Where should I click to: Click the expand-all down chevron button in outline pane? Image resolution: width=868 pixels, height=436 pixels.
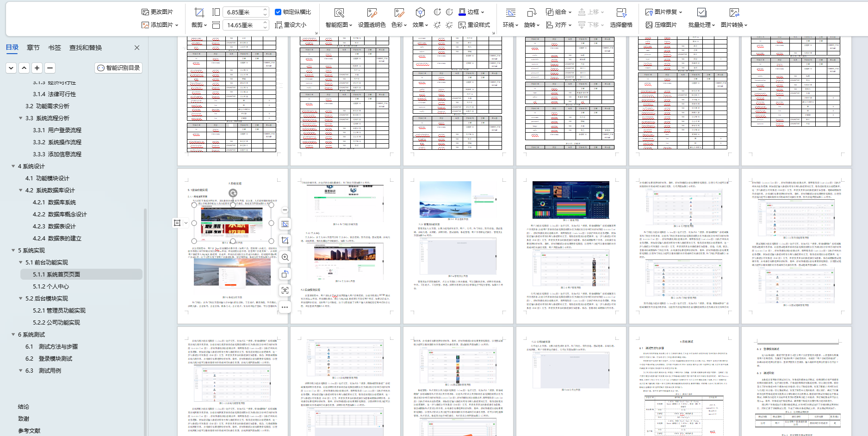pyautogui.click(x=12, y=68)
